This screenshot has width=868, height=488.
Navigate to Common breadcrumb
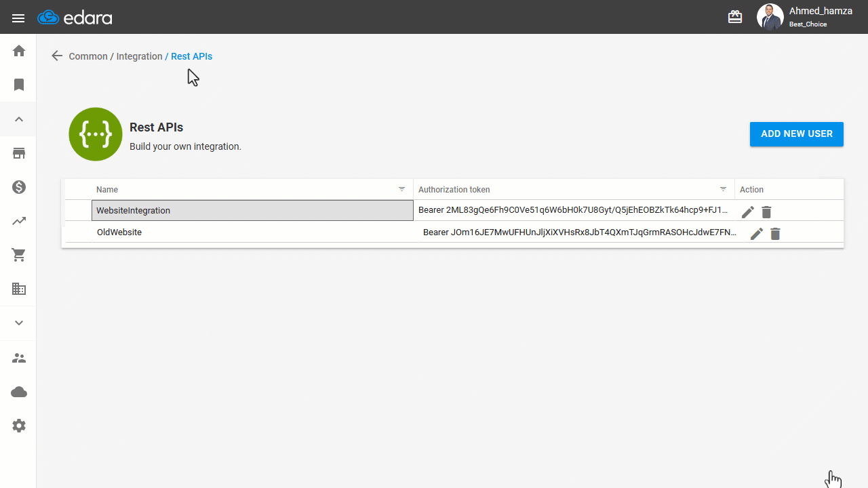point(88,56)
